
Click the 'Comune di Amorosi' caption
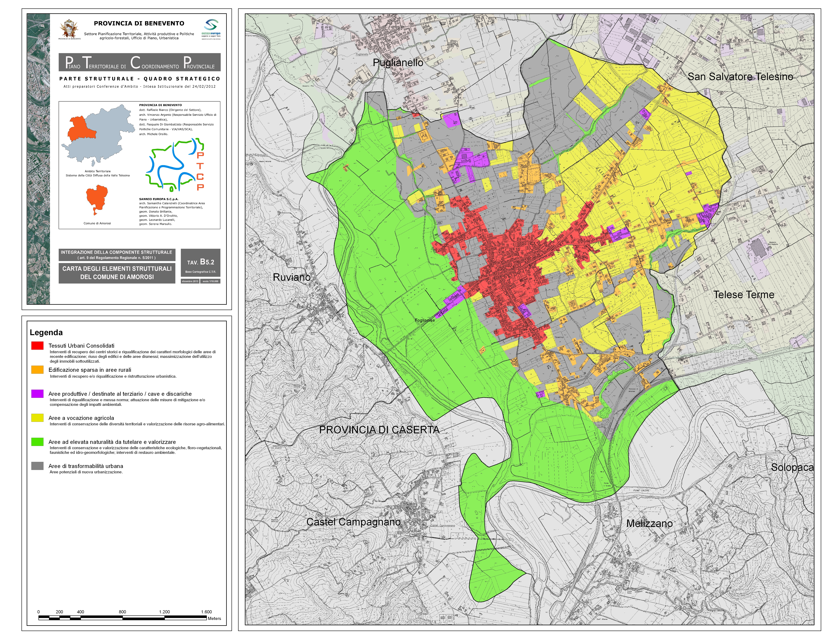pos(97,223)
